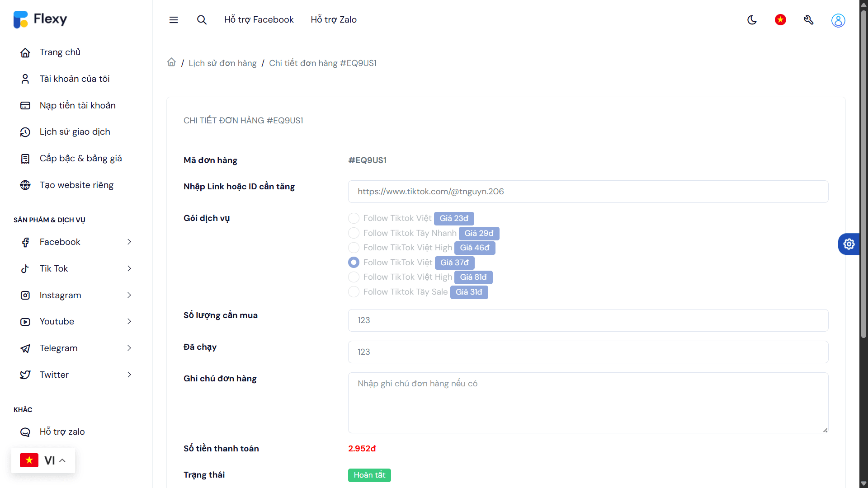
Task: Click the Youtube play icon in sidebar
Action: click(x=25, y=322)
